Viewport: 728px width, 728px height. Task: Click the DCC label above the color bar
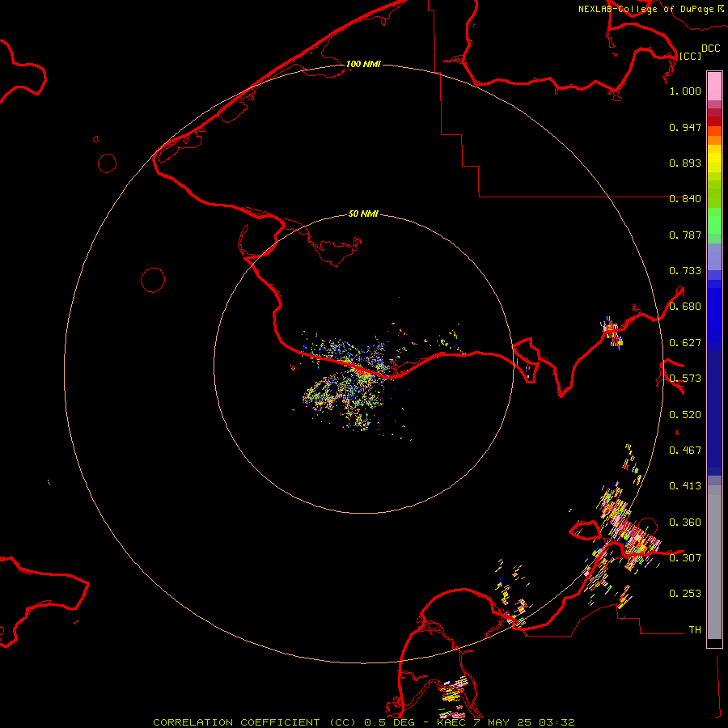tap(710, 49)
